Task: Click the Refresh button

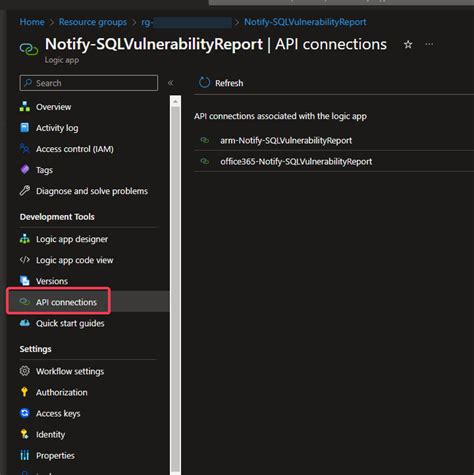Action: [x=221, y=83]
